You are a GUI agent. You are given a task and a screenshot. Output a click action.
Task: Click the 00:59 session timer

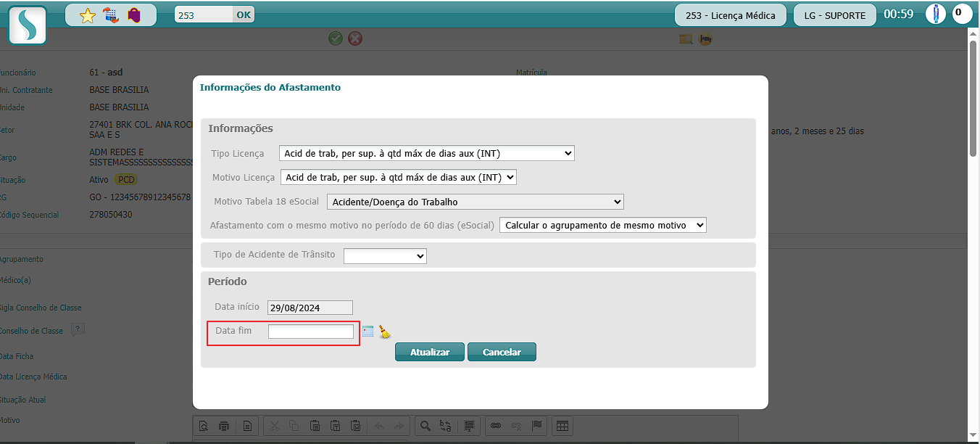click(x=898, y=14)
